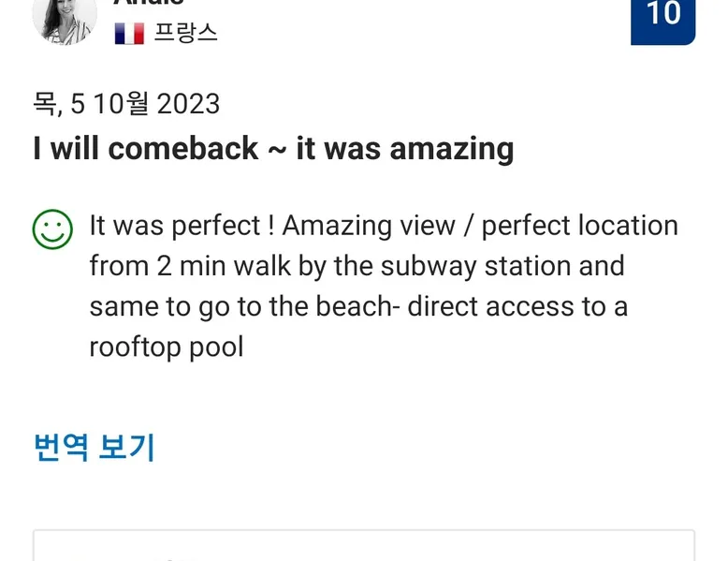The image size is (728, 561).
Task: Click the phrase 'it was amazing' in the title
Action: click(405, 148)
